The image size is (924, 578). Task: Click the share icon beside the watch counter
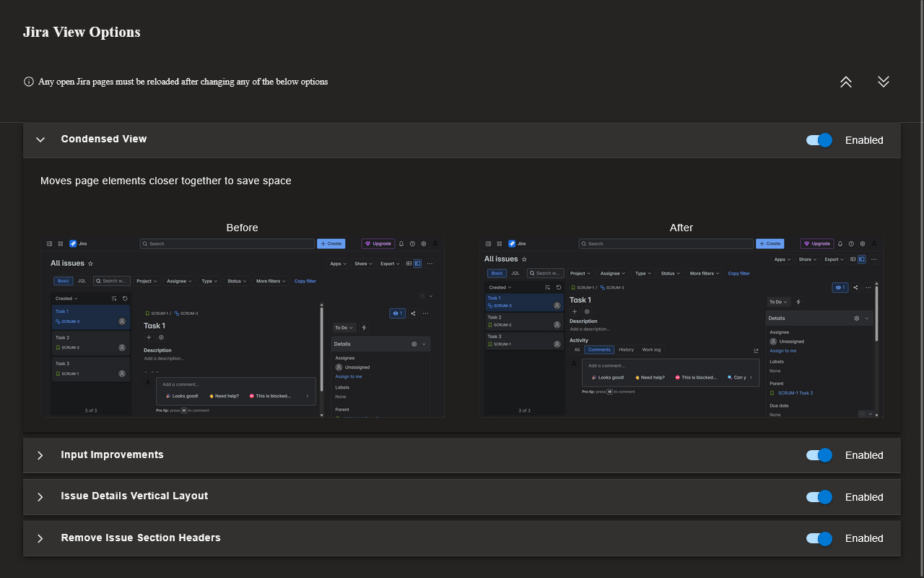[854, 287]
